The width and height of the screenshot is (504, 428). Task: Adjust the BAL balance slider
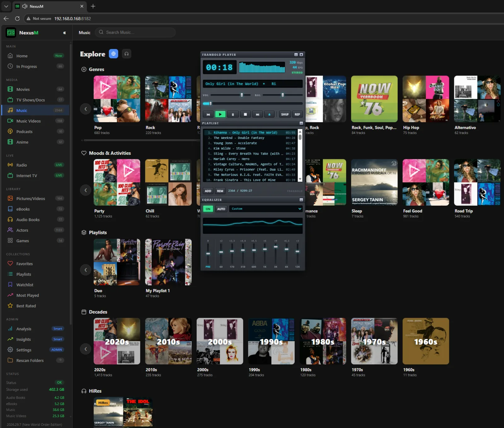click(x=283, y=95)
